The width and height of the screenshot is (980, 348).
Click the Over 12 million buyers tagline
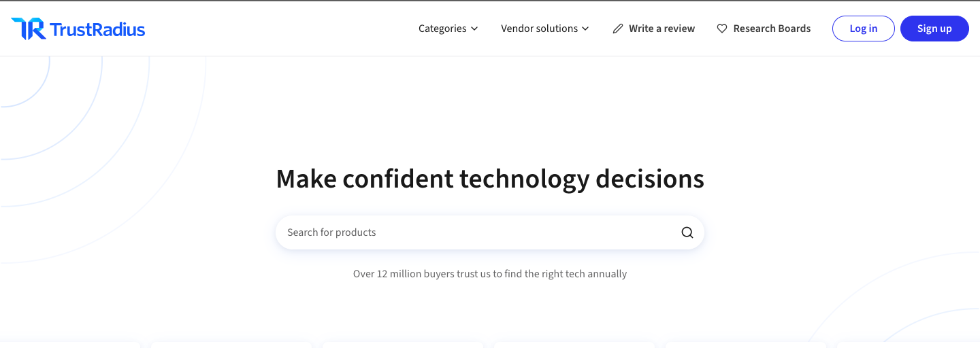[490, 274]
